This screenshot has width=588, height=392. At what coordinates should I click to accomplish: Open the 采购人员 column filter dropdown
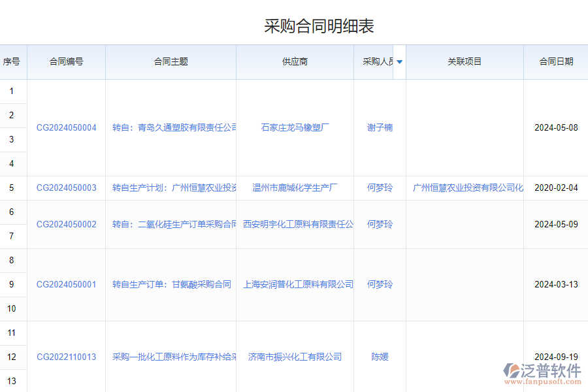coord(399,62)
